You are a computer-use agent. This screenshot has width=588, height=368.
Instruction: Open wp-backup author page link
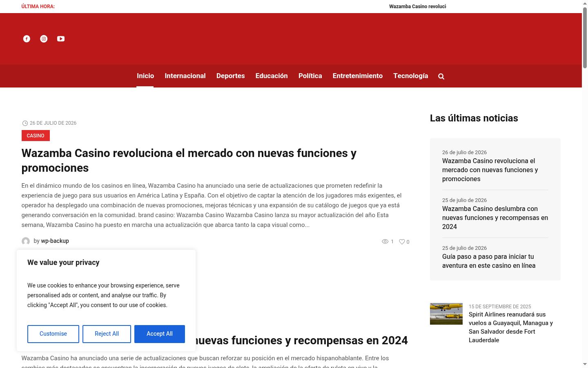55,241
